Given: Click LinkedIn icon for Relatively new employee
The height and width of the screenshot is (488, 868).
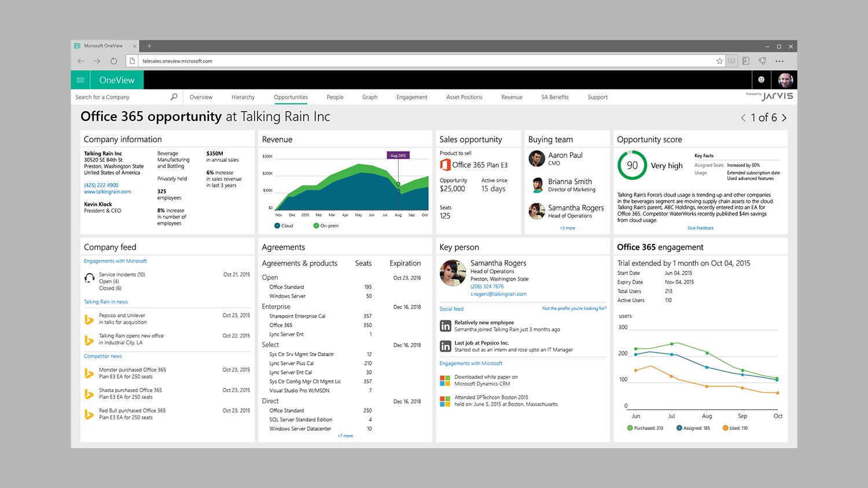Looking at the screenshot, I should 445,326.
